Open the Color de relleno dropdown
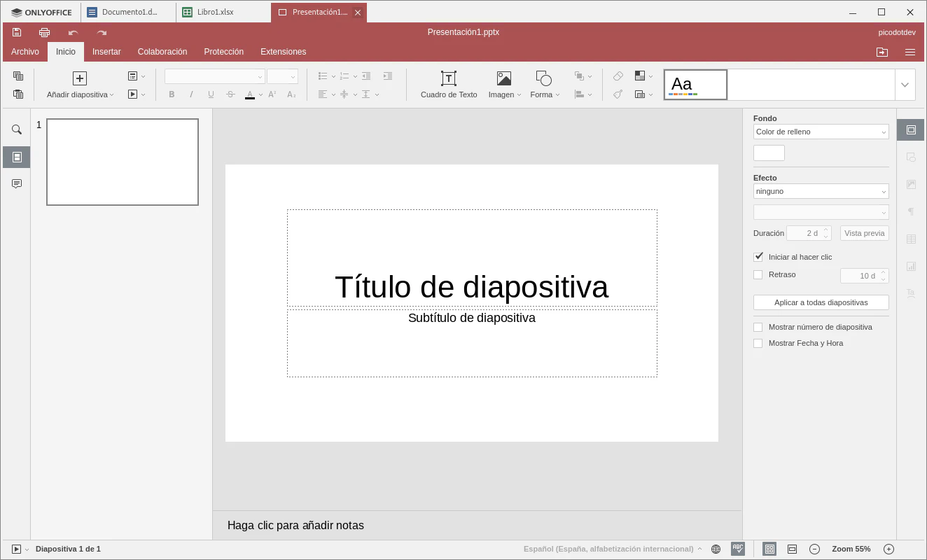Screen dimensions: 927x560 821,132
